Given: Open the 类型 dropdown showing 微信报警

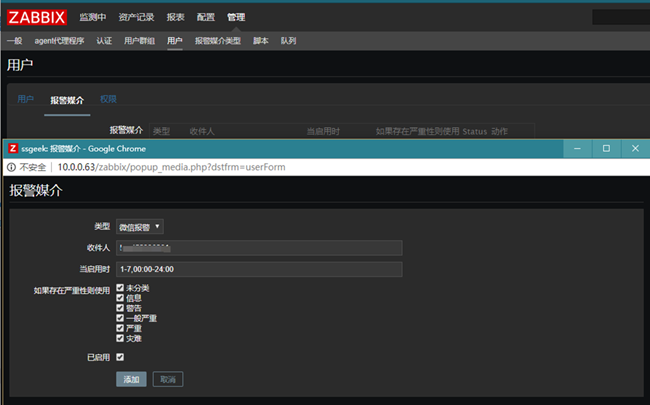Looking at the screenshot, I should coord(140,227).
